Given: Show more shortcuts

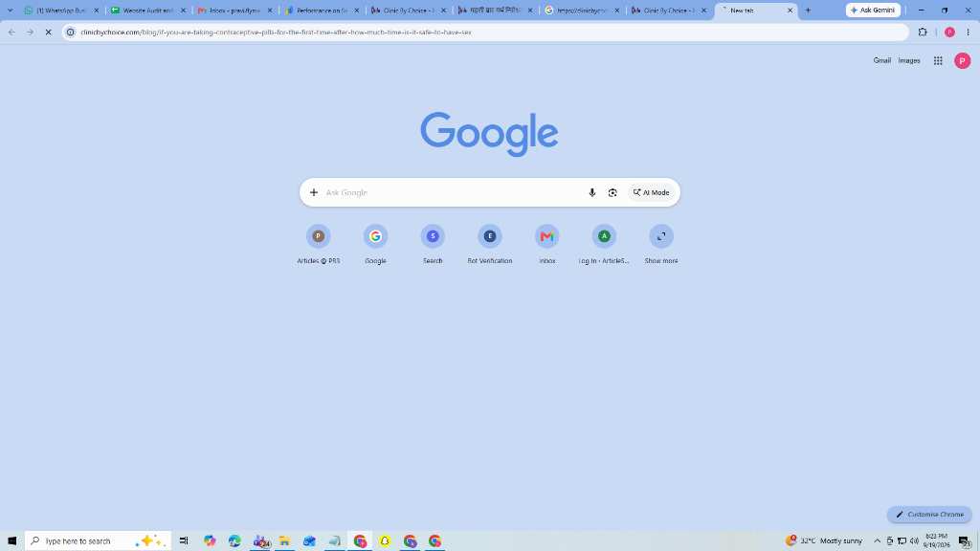Looking at the screenshot, I should click(661, 244).
